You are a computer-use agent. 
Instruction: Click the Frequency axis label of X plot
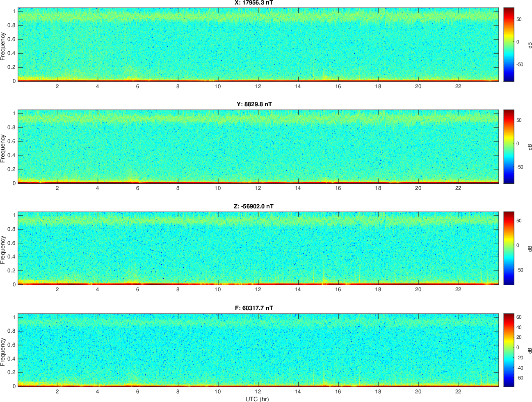coord(3,46)
